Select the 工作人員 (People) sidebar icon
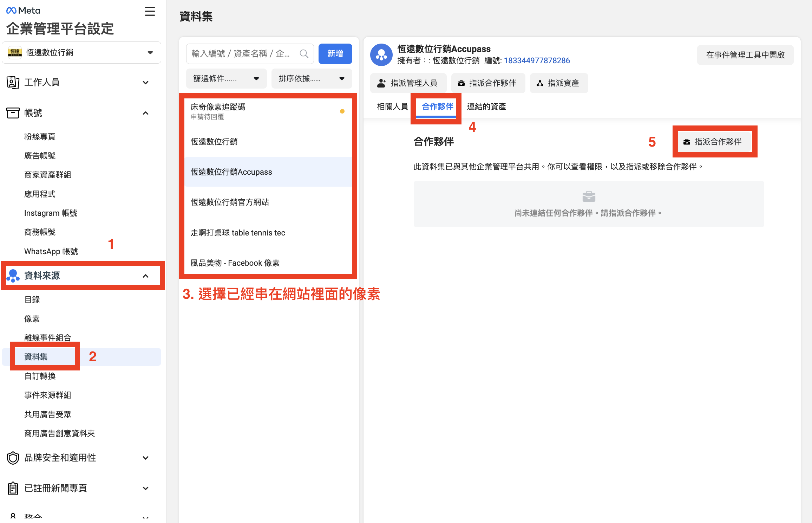Screen dimensions: 812x523 pyautogui.click(x=13, y=82)
